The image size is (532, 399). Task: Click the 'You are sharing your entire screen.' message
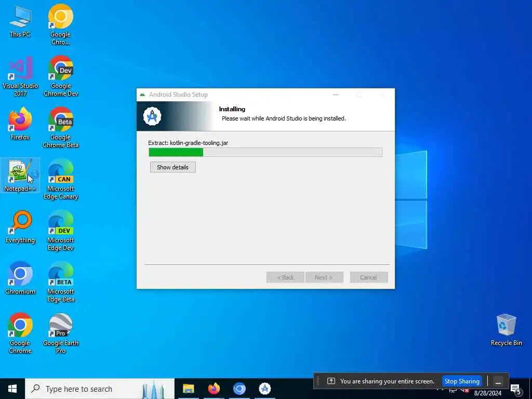coord(387,381)
